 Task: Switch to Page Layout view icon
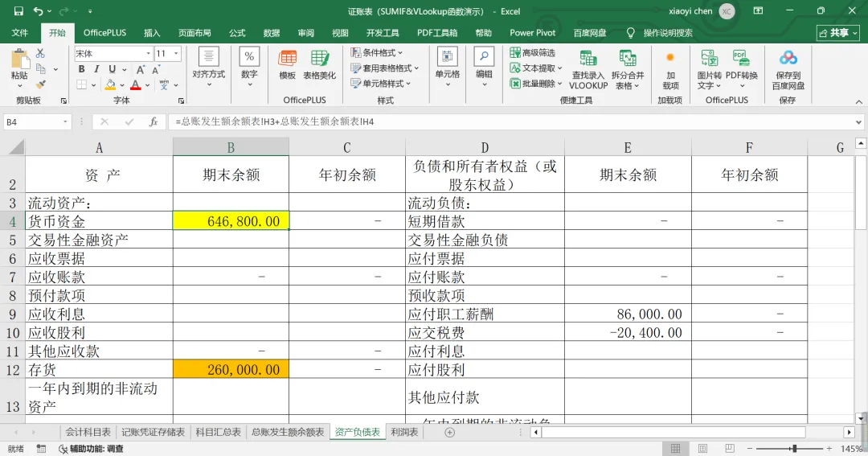(x=702, y=448)
